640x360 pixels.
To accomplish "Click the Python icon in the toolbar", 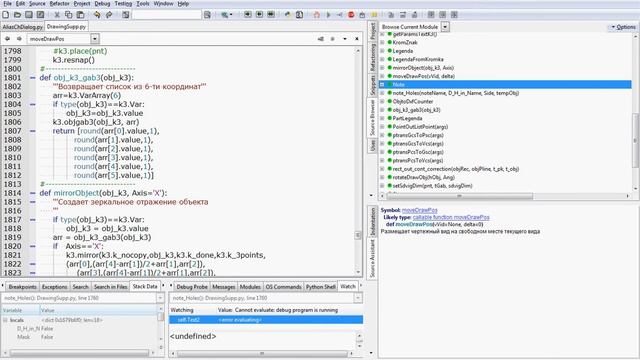I will (288, 15).
